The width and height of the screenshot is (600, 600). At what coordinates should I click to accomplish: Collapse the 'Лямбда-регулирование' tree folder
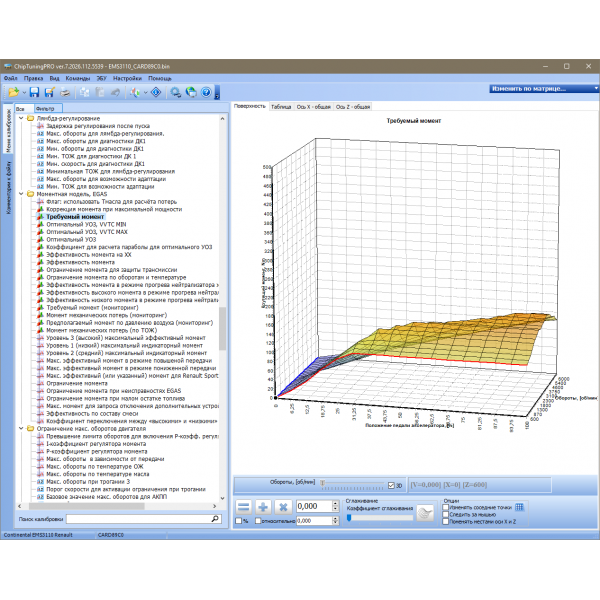pyautogui.click(x=23, y=118)
